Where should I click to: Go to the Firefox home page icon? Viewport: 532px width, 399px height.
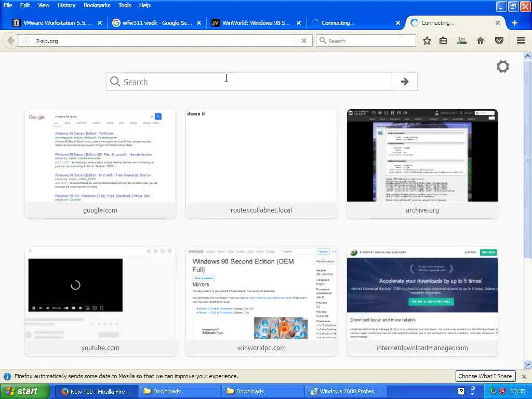[x=481, y=41]
